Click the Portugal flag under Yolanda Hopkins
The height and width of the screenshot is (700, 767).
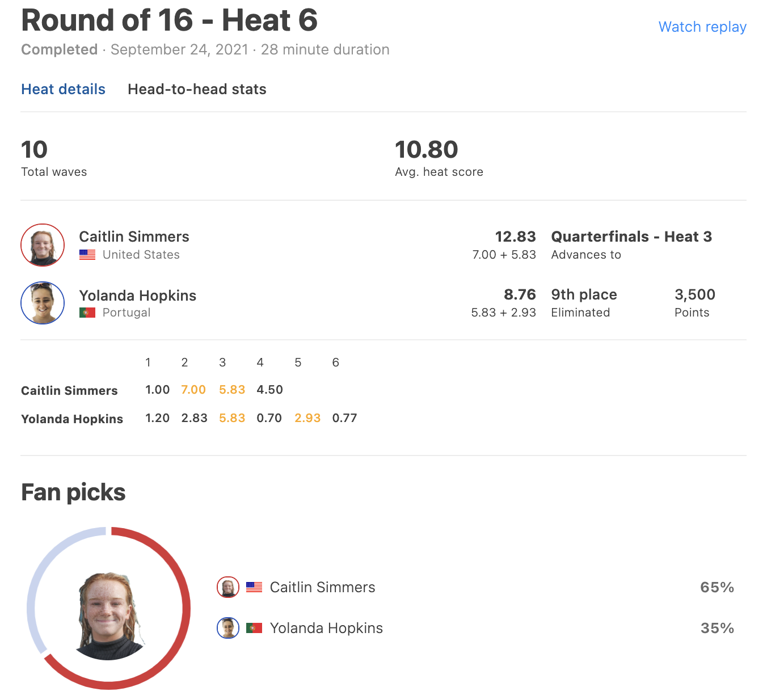(x=87, y=313)
